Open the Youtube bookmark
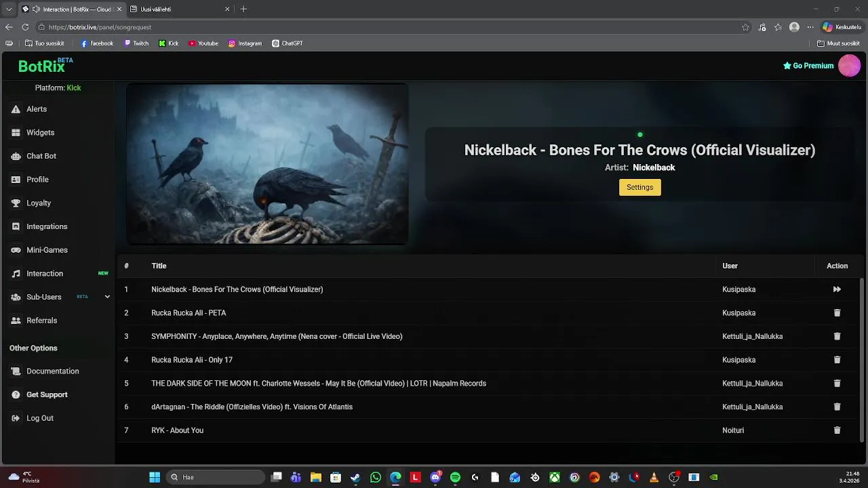 pos(203,43)
